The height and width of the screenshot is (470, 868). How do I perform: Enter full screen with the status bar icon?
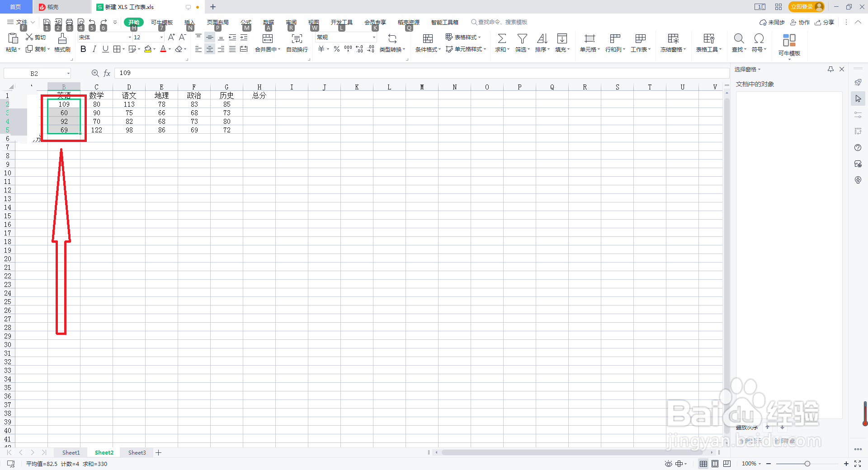point(858,464)
